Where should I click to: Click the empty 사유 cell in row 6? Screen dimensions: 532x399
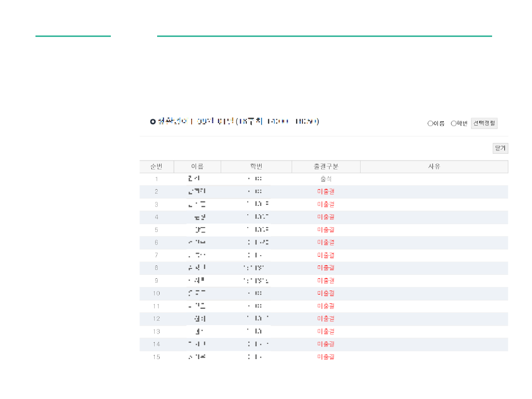click(433, 242)
